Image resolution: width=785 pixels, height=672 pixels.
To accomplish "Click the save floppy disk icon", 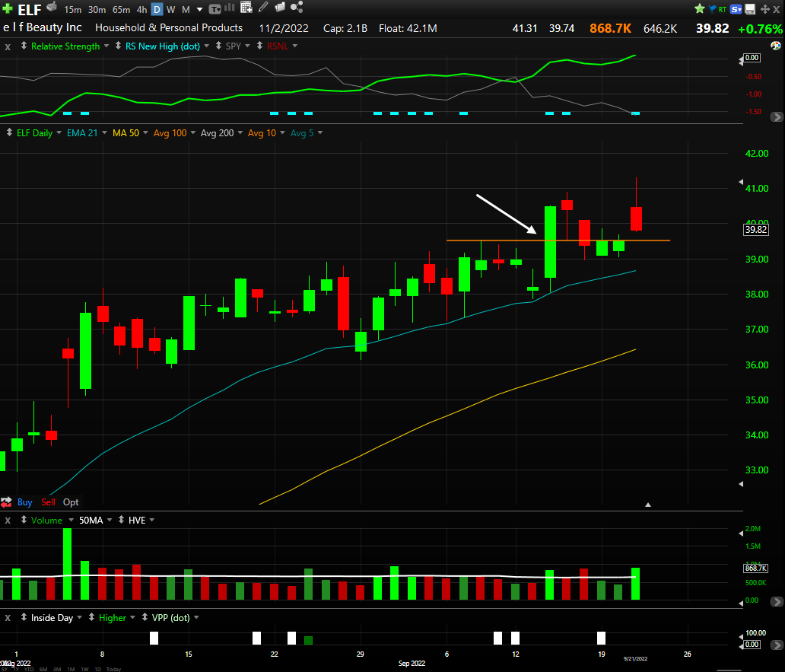I will (x=750, y=9).
